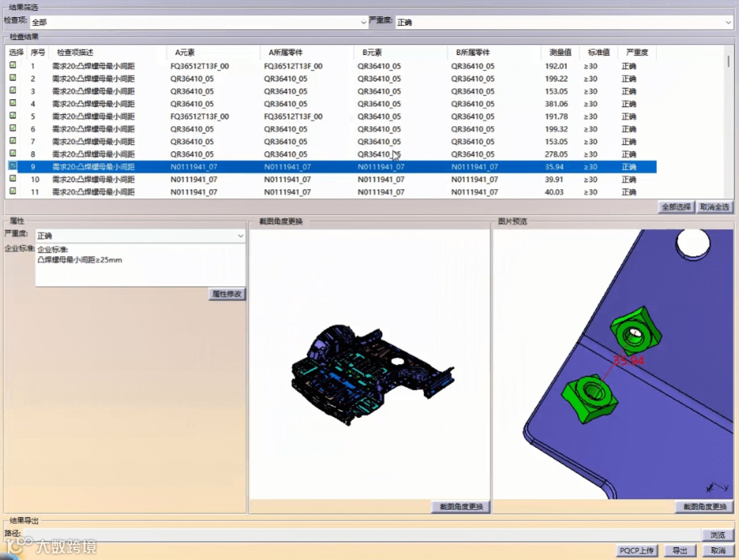Click the 序号 column header

38,52
